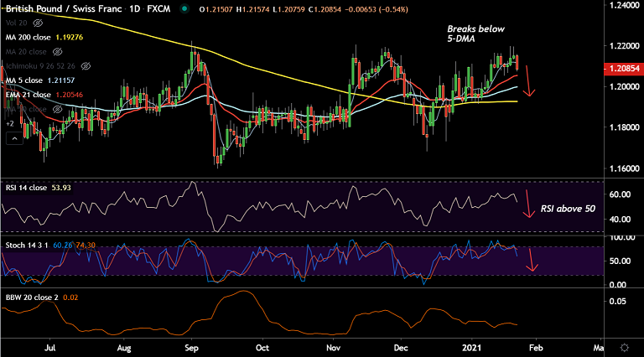Image resolution: width=644 pixels, height=357 pixels.
Task: Click the 50.00 Stoch scale label
Action: tap(620, 261)
